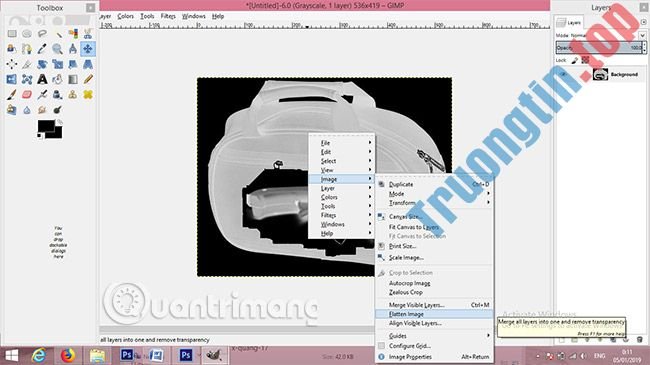Select the Clone stamp tool

(73, 95)
